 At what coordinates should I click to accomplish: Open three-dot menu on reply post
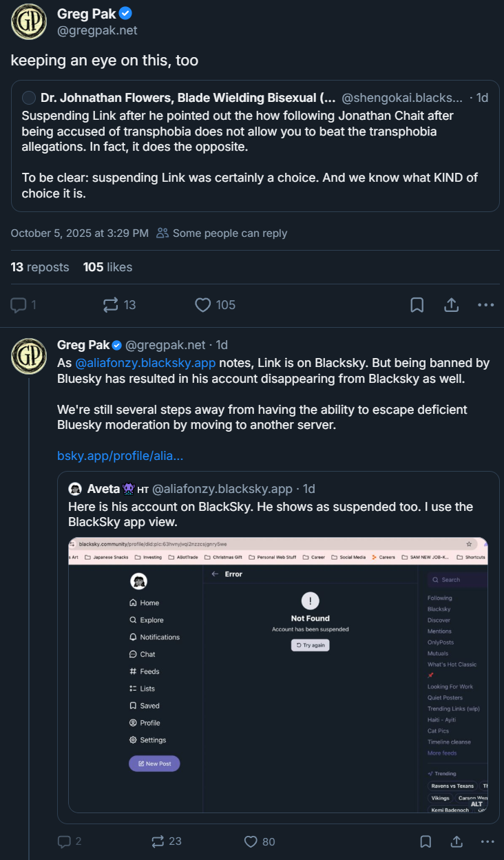(x=487, y=841)
